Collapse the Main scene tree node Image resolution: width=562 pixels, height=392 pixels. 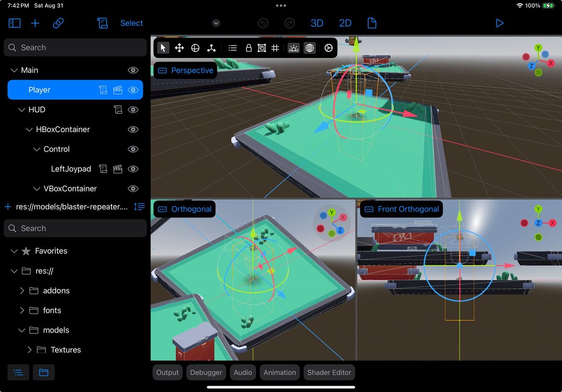14,70
